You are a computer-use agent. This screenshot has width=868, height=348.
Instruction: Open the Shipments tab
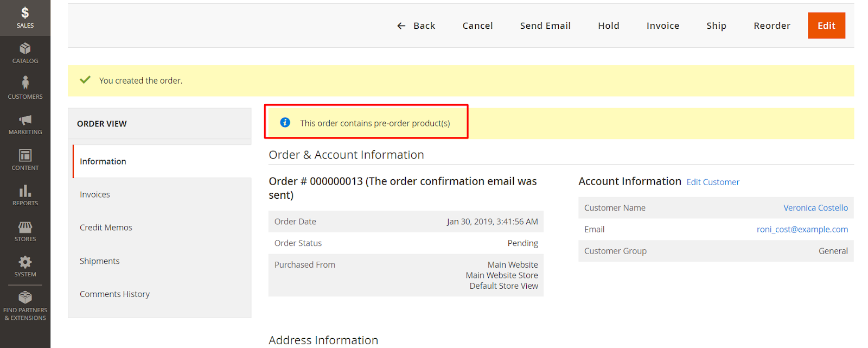[x=99, y=261]
